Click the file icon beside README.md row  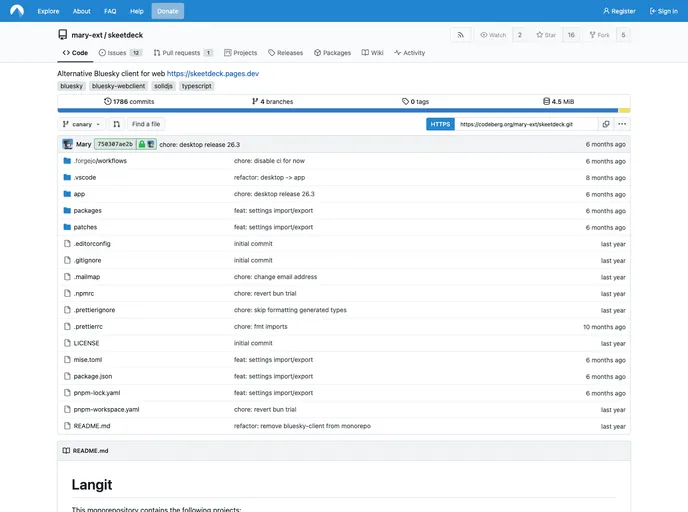pyautogui.click(x=67, y=426)
